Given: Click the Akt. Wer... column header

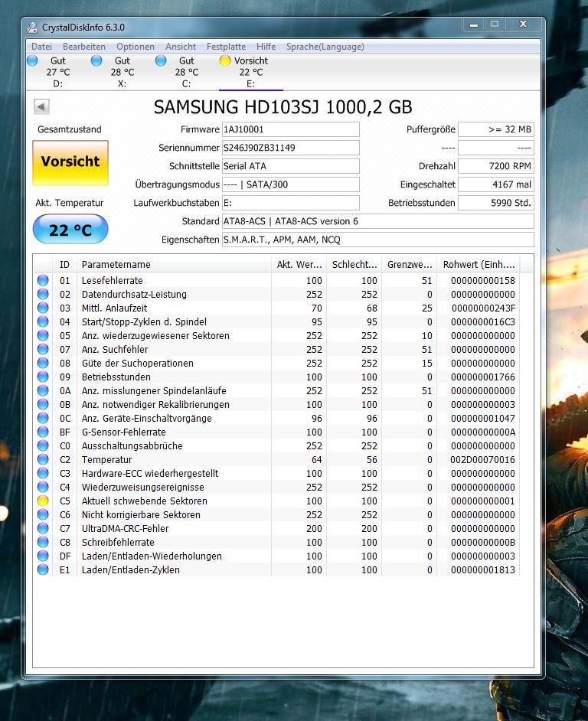Looking at the screenshot, I should [x=299, y=264].
